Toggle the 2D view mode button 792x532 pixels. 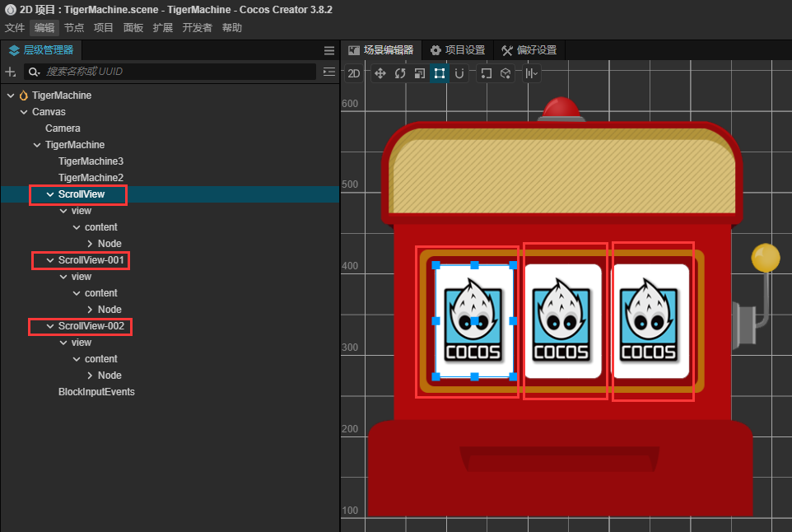[353, 74]
